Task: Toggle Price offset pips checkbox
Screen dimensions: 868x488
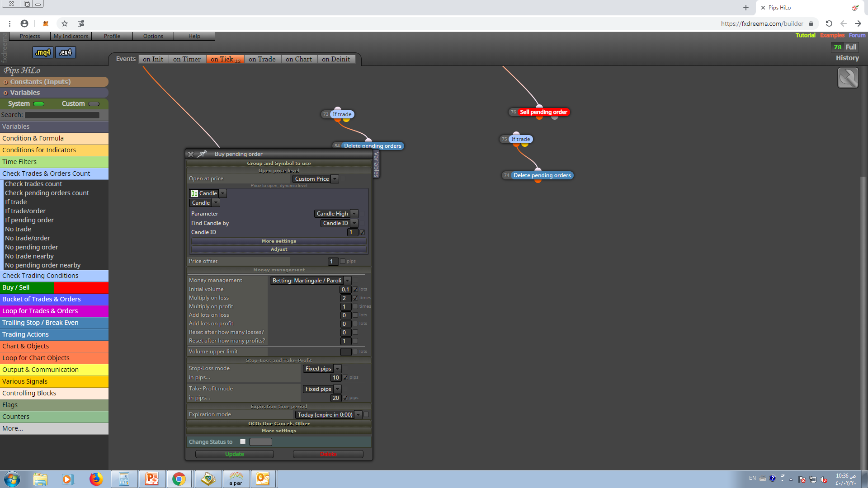Action: coord(343,261)
